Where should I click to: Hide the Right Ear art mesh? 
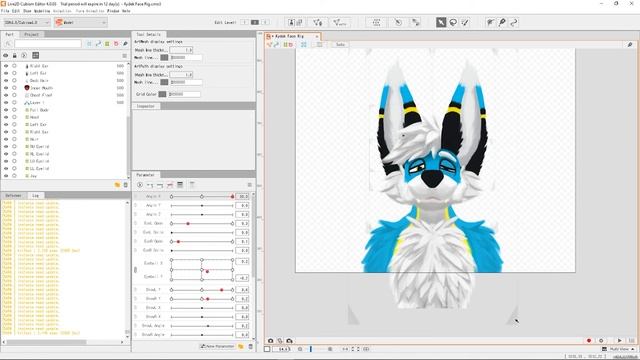6,66
